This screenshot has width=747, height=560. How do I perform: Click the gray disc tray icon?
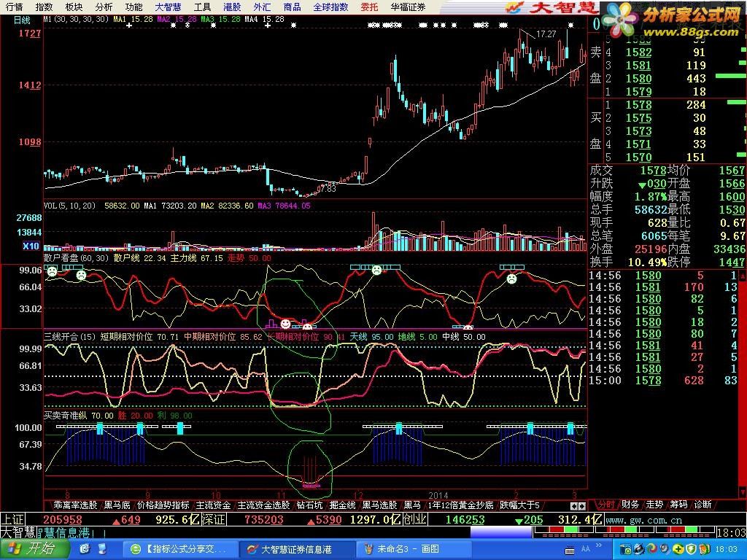tap(664, 549)
